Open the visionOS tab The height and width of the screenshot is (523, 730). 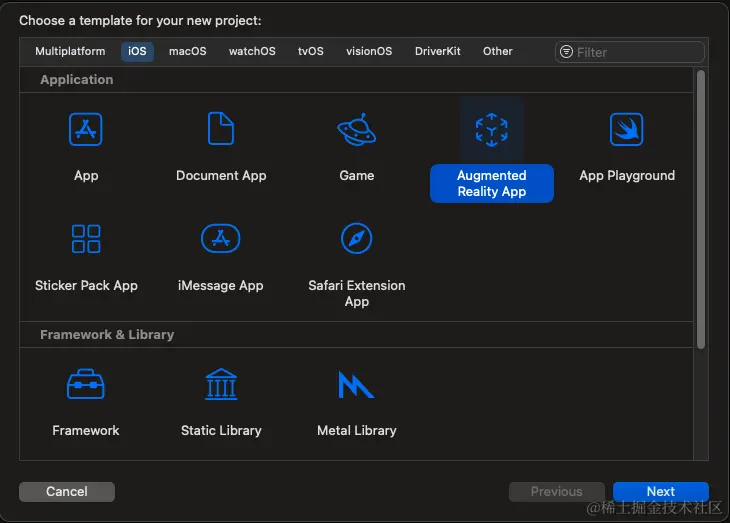coord(369,51)
